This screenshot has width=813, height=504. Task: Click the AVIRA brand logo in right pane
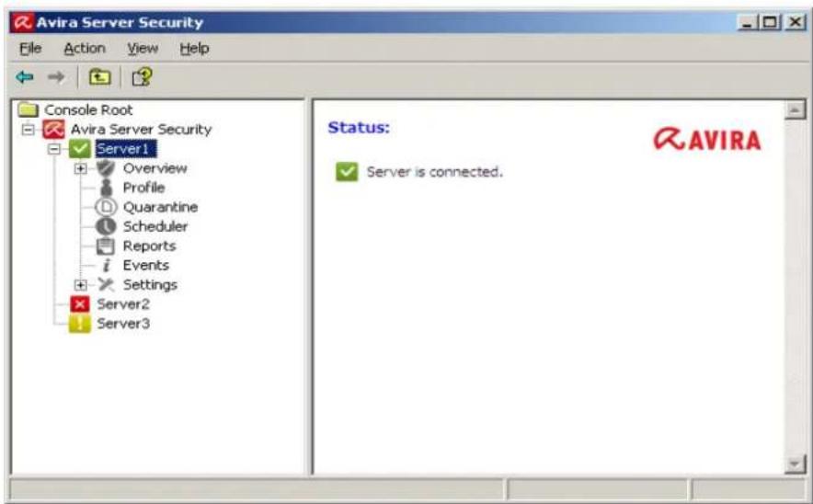[x=707, y=140]
